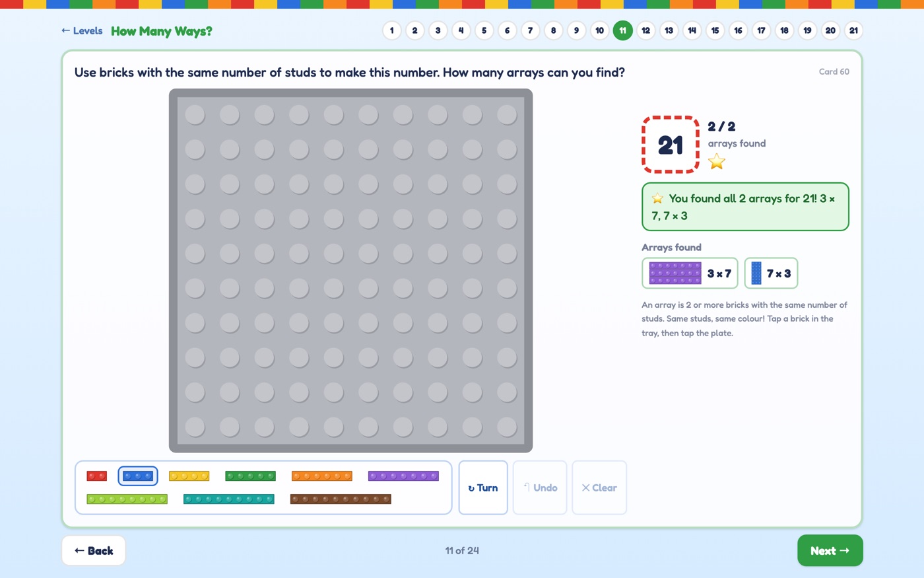This screenshot has width=924, height=578.
Task: Jump to card 17
Action: click(x=762, y=30)
